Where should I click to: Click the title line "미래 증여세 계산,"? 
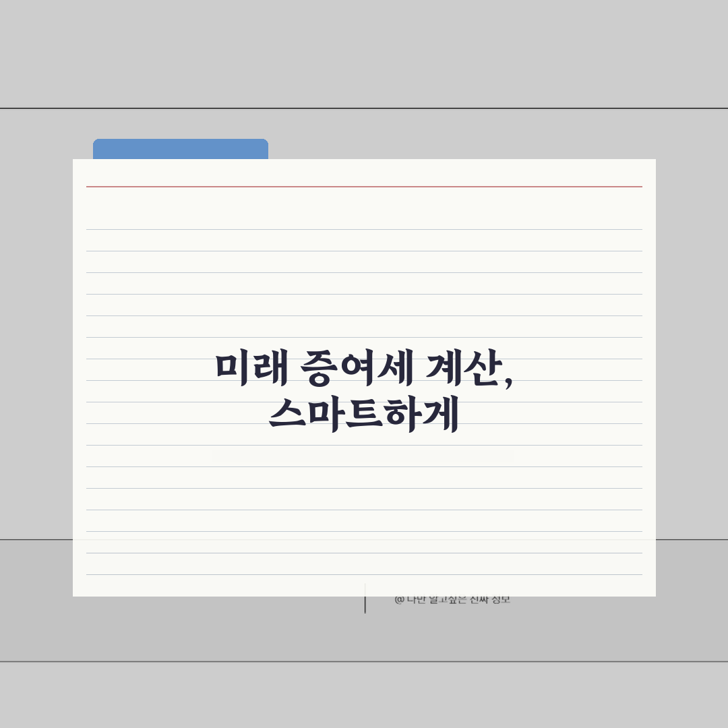tap(364, 369)
